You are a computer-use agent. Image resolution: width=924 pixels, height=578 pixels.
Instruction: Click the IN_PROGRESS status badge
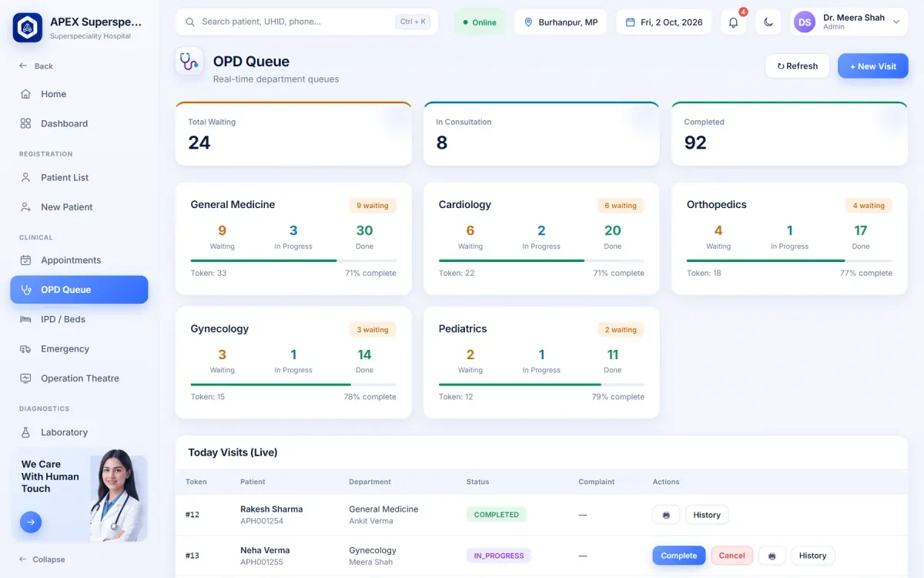pyautogui.click(x=499, y=556)
